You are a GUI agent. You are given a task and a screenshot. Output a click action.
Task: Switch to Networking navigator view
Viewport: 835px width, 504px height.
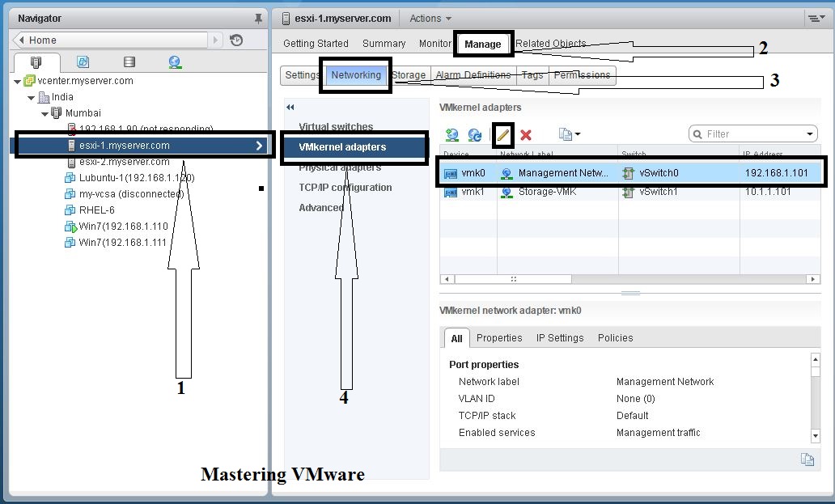(175, 62)
